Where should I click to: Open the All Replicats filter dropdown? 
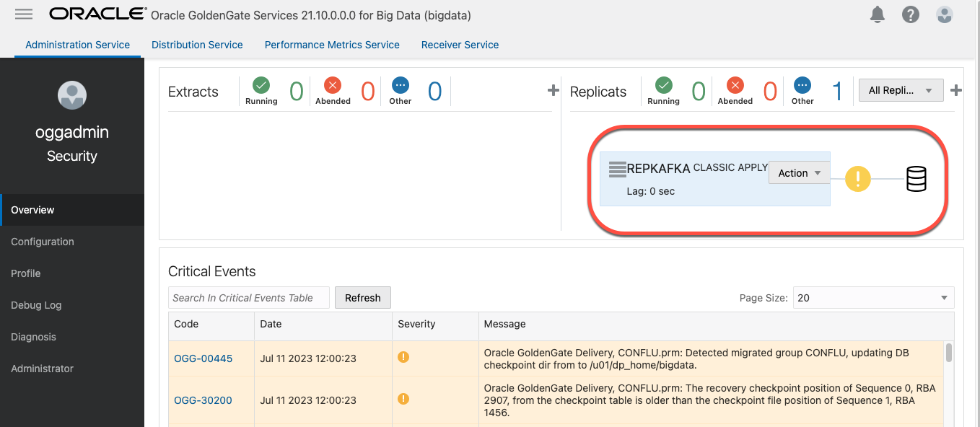pyautogui.click(x=901, y=90)
